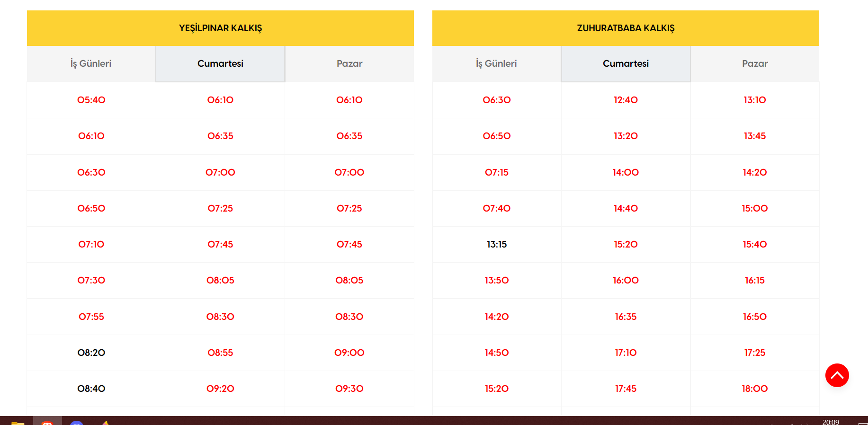Click the 18:00 Zuhuratbaba Pazar time
This screenshot has height=425, width=868.
click(755, 389)
